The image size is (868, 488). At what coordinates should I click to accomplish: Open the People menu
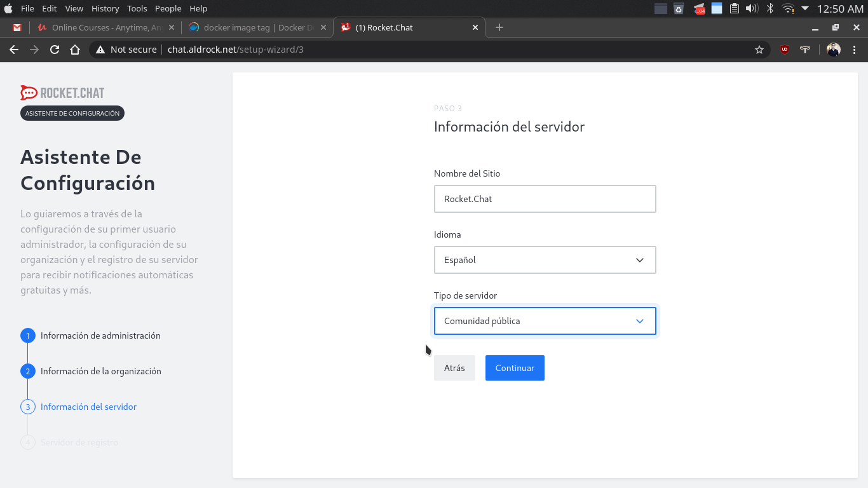tap(168, 8)
